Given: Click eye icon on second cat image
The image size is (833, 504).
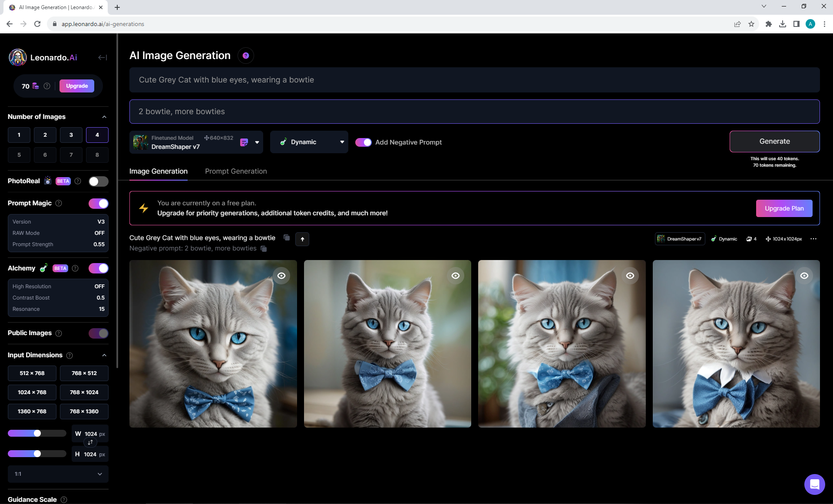Looking at the screenshot, I should point(456,276).
